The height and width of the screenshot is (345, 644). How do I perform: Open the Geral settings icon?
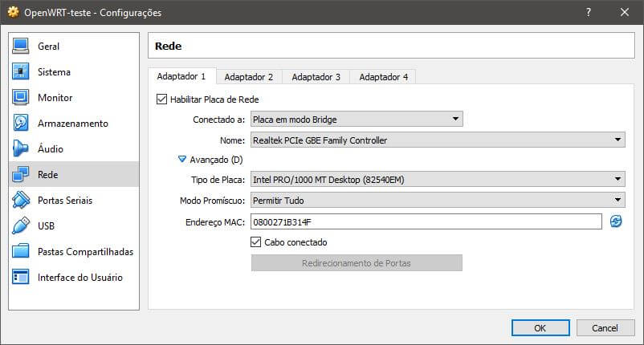tap(21, 46)
